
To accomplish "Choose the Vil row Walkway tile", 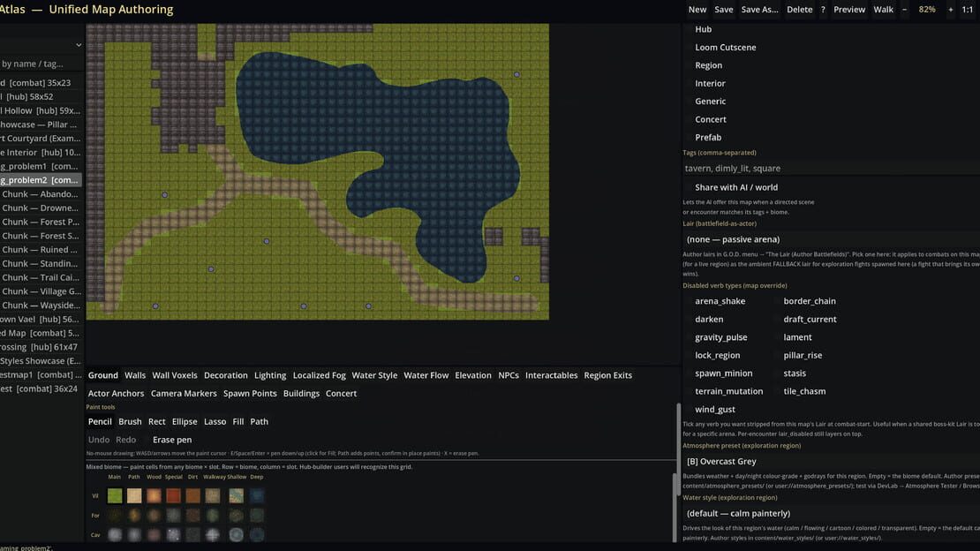I will pyautogui.click(x=213, y=496).
